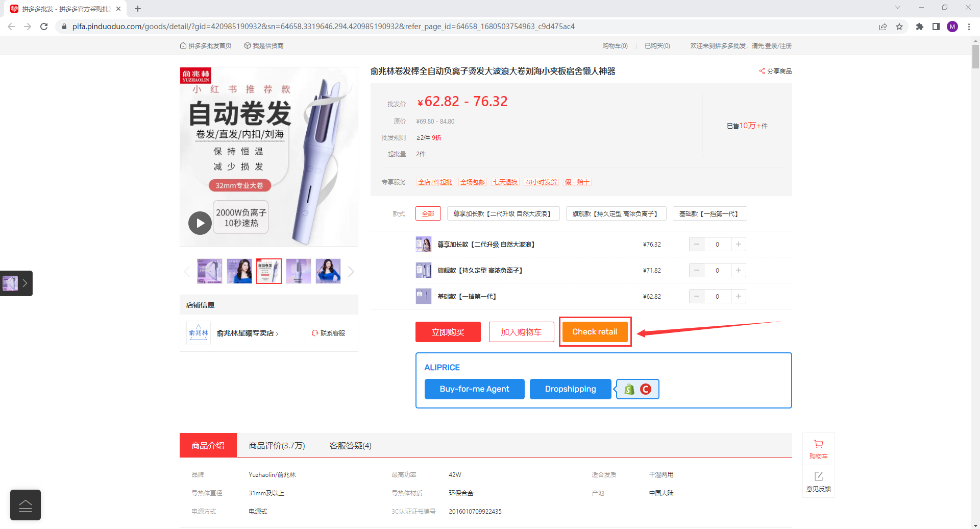This screenshot has height=529, width=980.
Task: Select the 全部 style option
Action: point(428,213)
